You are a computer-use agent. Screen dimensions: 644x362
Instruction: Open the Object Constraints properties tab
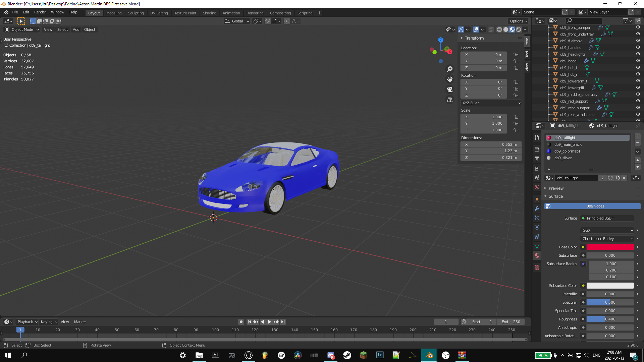pyautogui.click(x=537, y=237)
